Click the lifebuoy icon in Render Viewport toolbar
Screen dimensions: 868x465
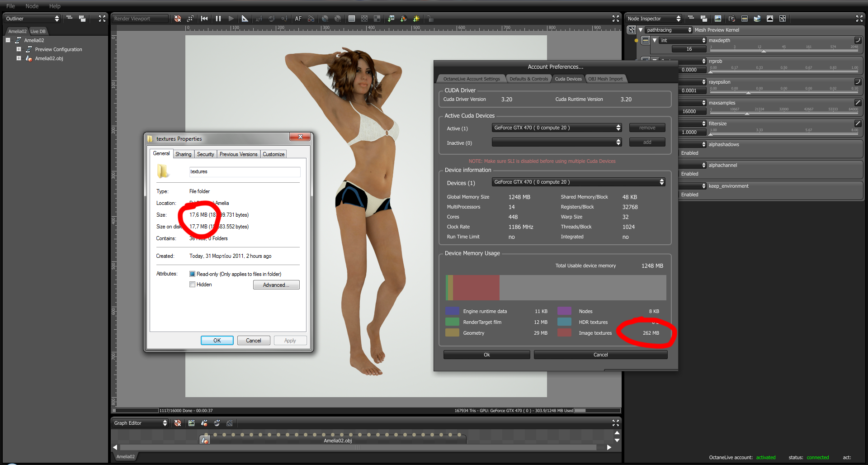(178, 19)
